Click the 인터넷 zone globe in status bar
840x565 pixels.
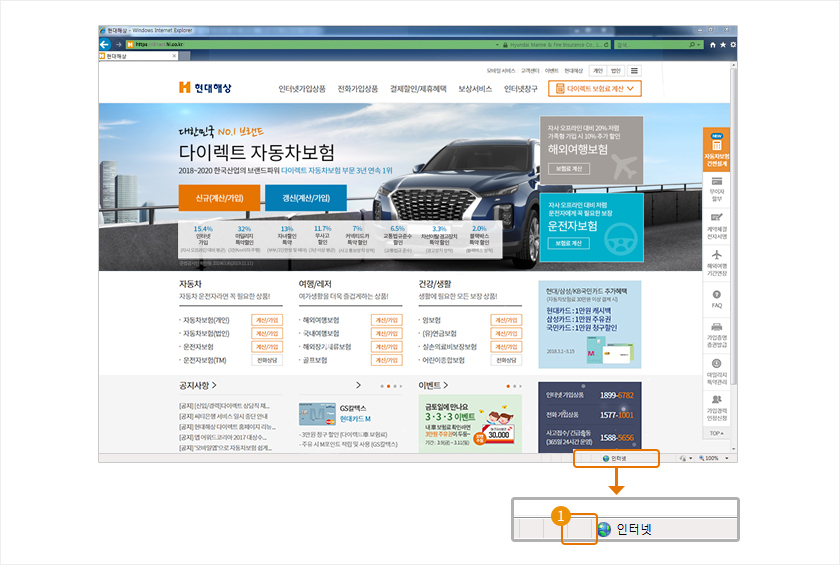click(606, 458)
